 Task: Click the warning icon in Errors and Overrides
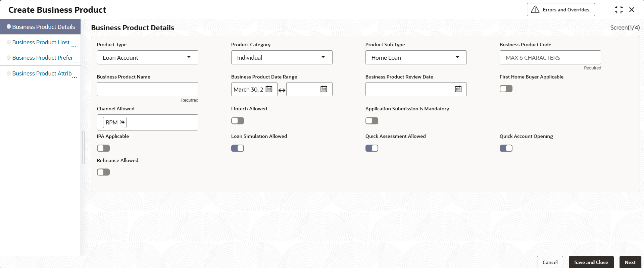535,9
